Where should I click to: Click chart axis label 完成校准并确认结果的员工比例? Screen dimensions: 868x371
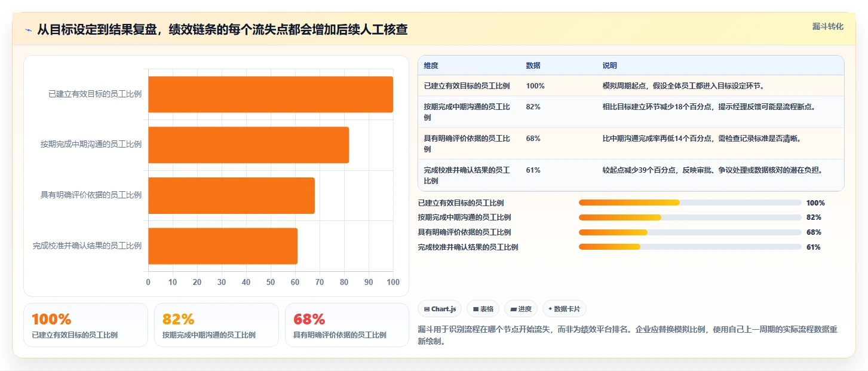(x=87, y=246)
